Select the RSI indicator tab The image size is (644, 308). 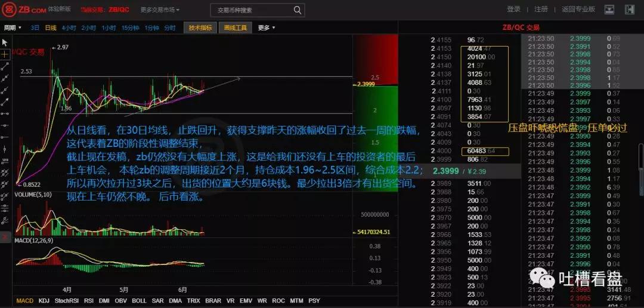pos(89,301)
